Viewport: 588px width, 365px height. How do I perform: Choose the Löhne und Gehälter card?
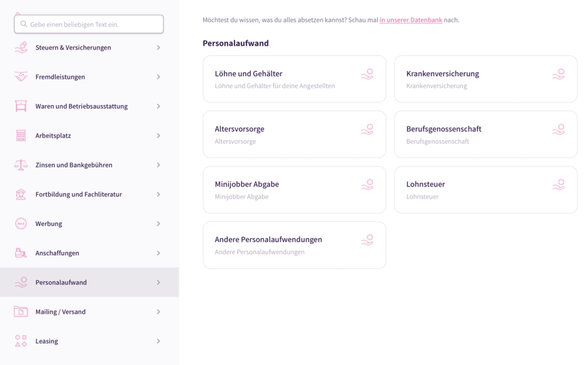coord(294,79)
